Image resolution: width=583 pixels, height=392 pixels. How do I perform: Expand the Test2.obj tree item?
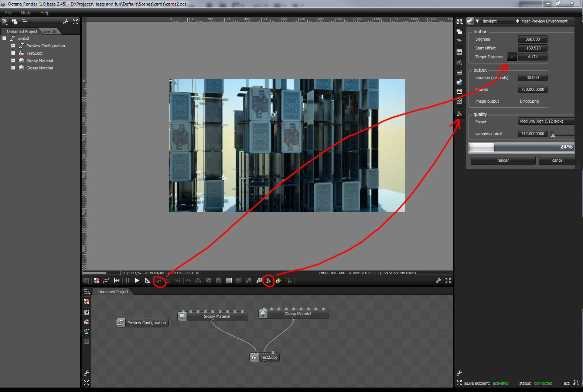[13, 53]
